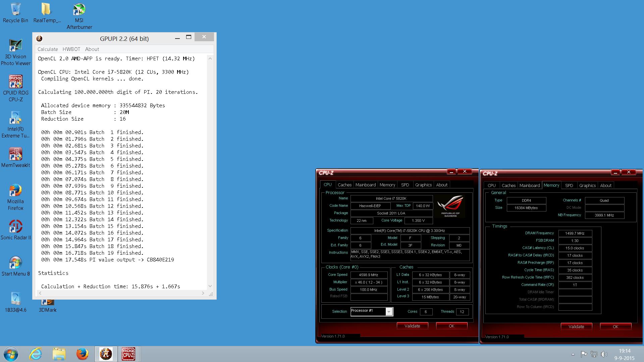Viewport: 644px width, 362px height.
Task: Open SPD tab in right CPU-Z window
Action: click(569, 185)
